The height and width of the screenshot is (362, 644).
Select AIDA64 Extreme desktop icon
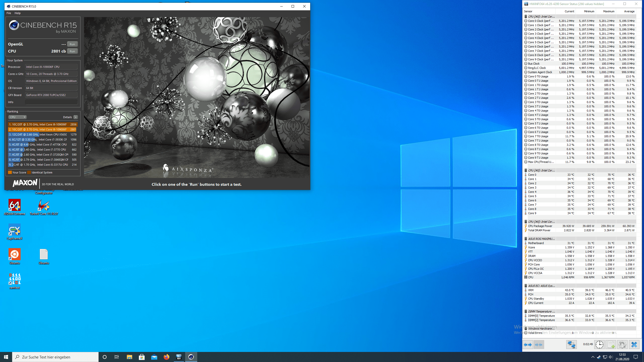15,207
